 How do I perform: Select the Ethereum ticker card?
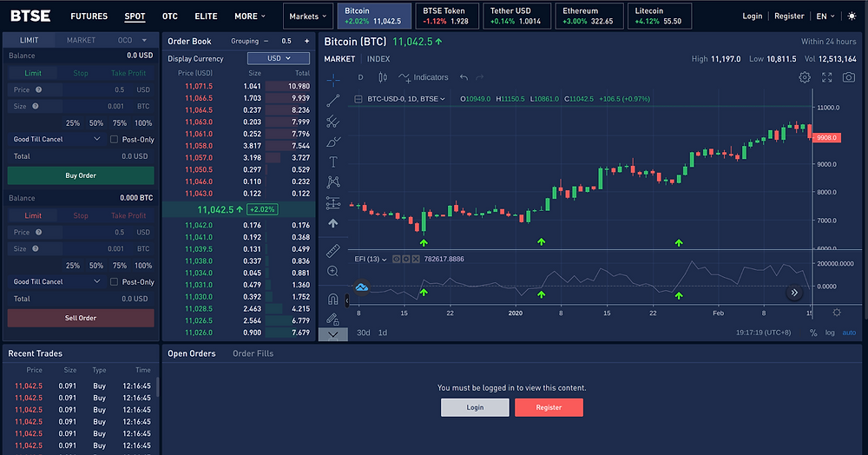(589, 16)
